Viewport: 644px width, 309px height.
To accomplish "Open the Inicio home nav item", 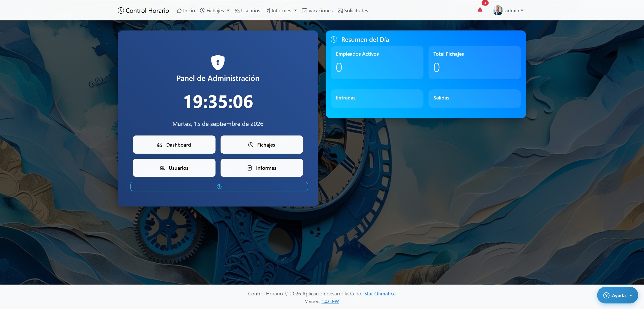I will pyautogui.click(x=186, y=11).
